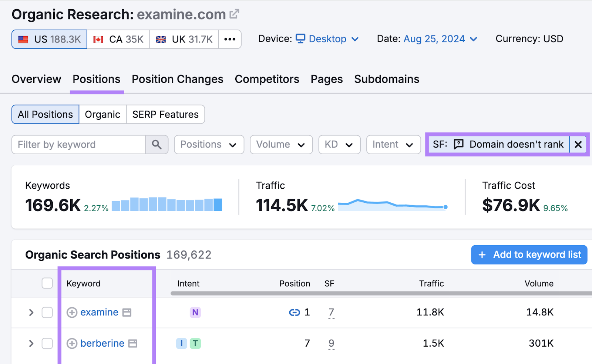Toggle the select-all checkbox in table header

tap(47, 283)
